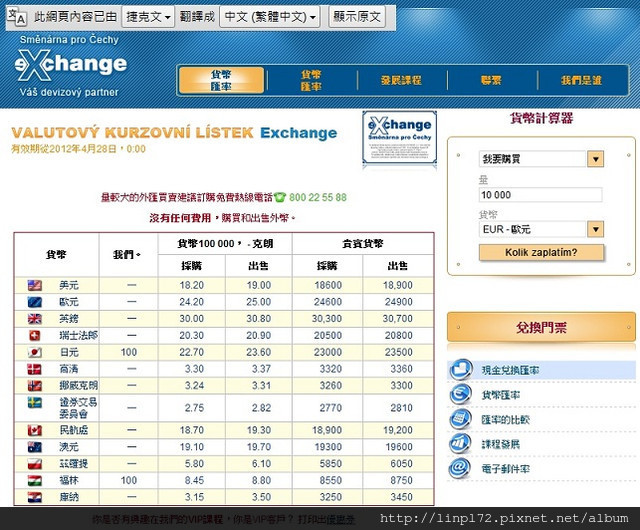Viewport: 640px width, 530px height.
Task: Click the Swiss flag in the 瑞士法郎 row
Action: pos(35,336)
